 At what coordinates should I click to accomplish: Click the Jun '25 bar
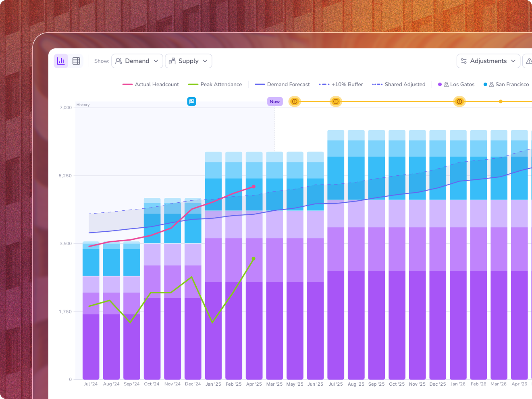pyautogui.click(x=315, y=266)
